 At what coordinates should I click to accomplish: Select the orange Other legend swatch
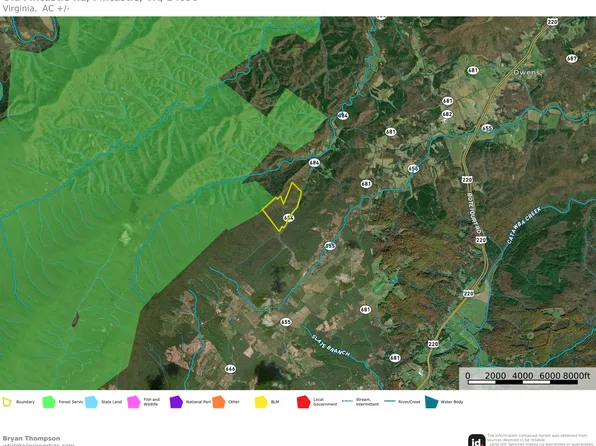pyautogui.click(x=219, y=402)
